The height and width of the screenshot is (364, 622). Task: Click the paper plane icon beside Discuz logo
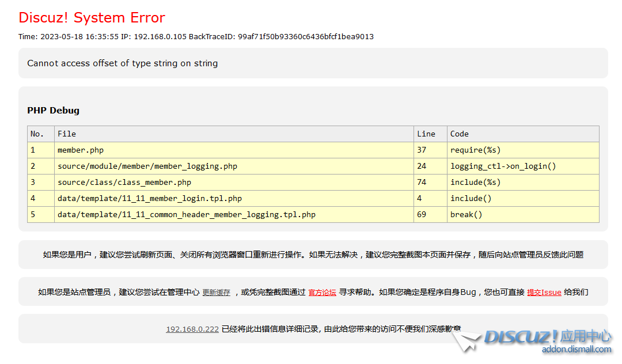coord(465,340)
